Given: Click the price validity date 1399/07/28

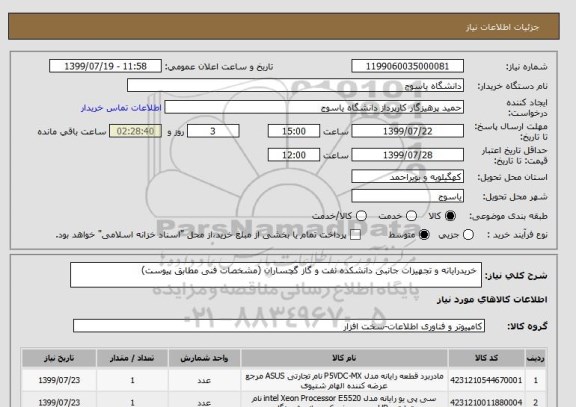Looking at the screenshot, I should coord(407,155).
